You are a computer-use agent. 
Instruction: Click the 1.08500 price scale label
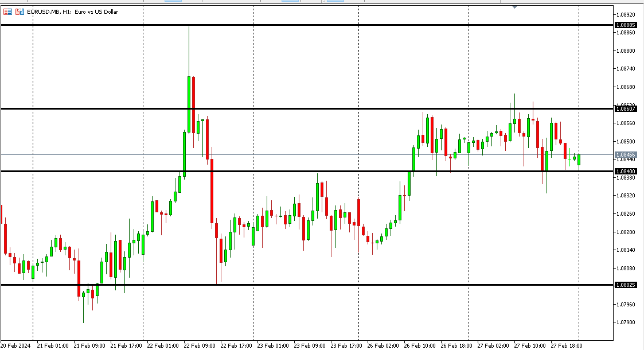coord(626,141)
